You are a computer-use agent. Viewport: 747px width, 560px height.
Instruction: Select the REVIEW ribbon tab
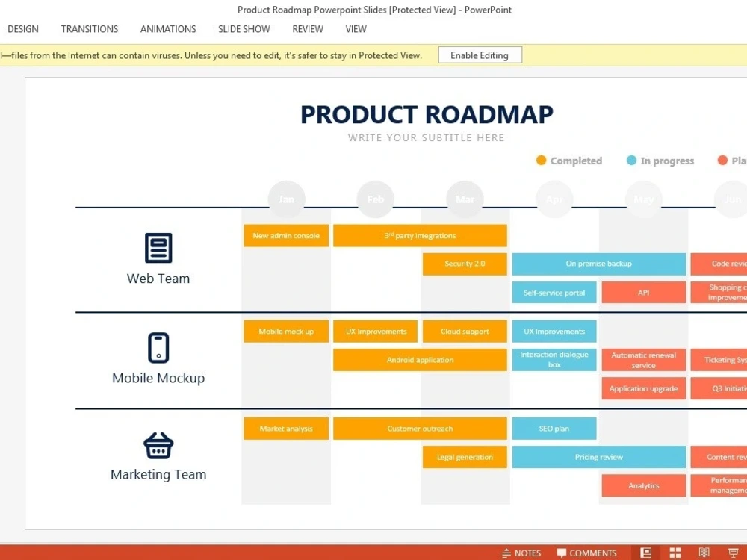307,29
